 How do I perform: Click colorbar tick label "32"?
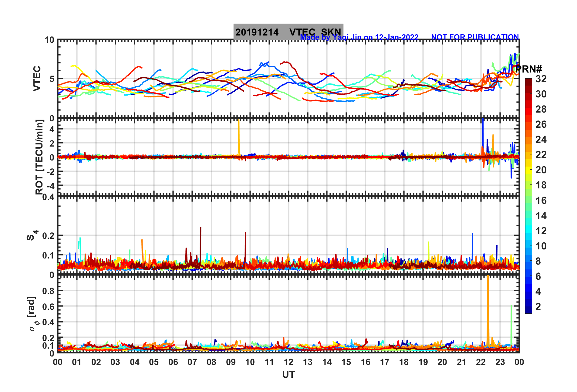click(541, 79)
